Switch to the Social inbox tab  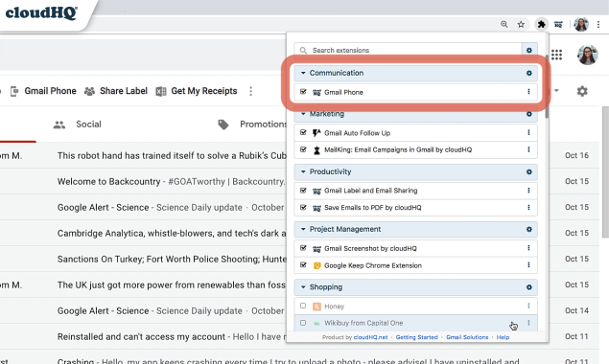coord(77,125)
